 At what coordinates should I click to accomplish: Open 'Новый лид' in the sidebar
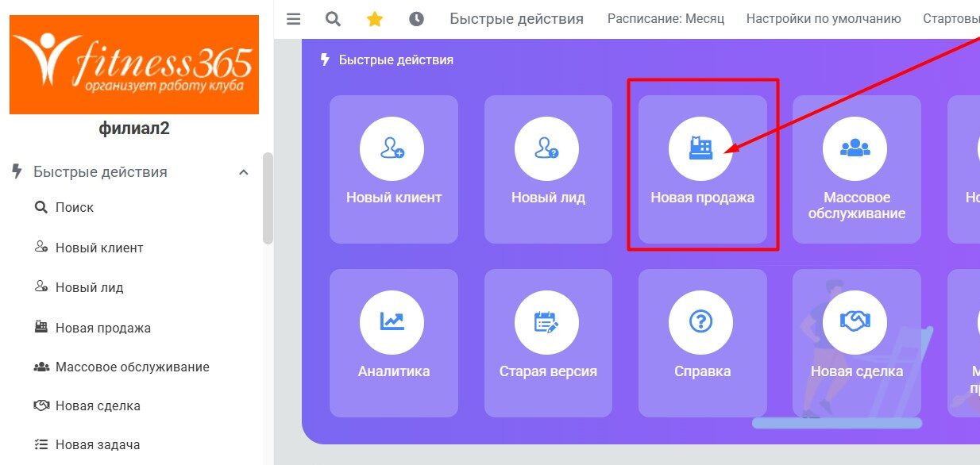[90, 287]
